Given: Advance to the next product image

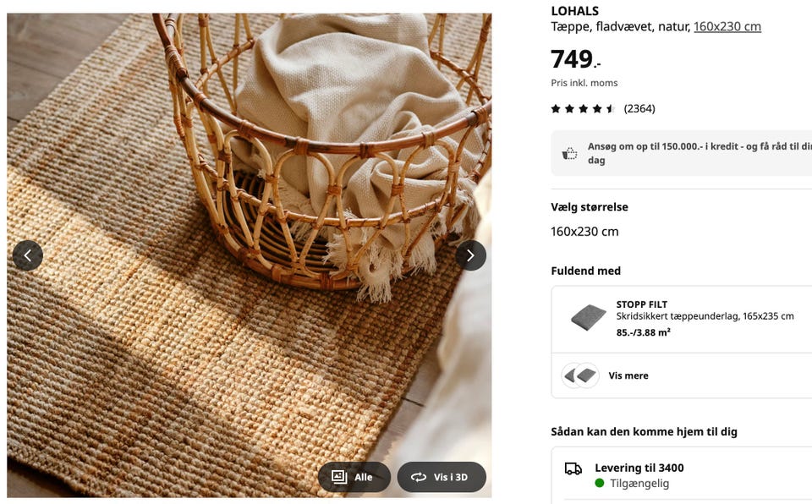Looking at the screenshot, I should click(x=470, y=255).
